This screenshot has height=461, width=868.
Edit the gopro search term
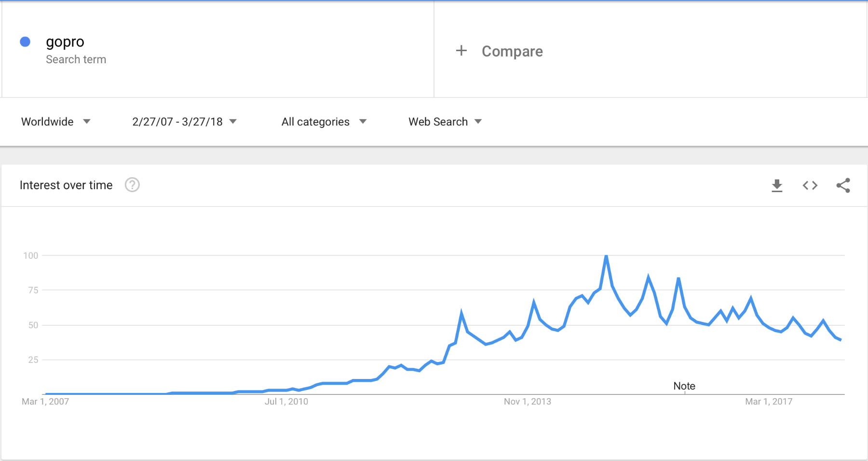click(65, 42)
